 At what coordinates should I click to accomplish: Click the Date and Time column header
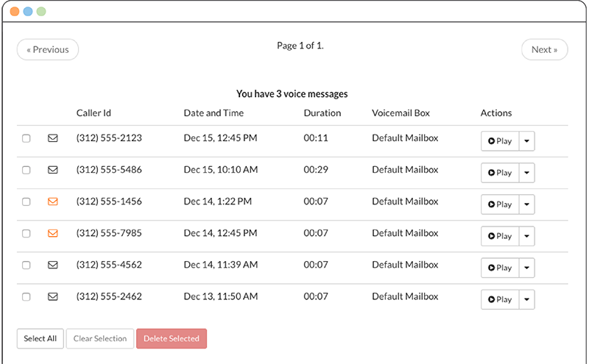pyautogui.click(x=214, y=113)
